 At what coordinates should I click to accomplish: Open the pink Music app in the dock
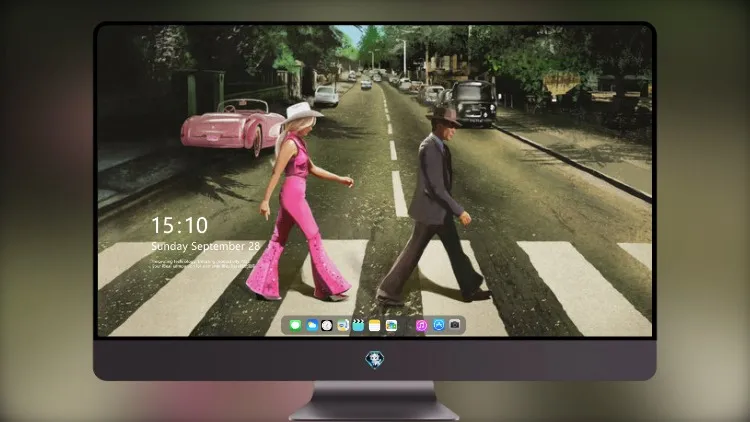click(x=421, y=325)
